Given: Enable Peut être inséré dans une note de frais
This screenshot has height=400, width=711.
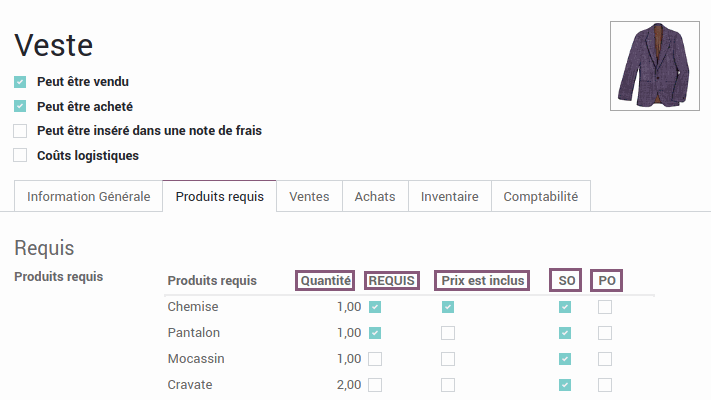Looking at the screenshot, I should (x=20, y=131).
